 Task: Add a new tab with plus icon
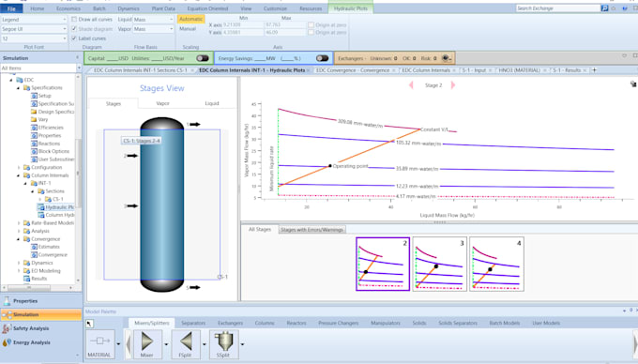tap(595, 70)
